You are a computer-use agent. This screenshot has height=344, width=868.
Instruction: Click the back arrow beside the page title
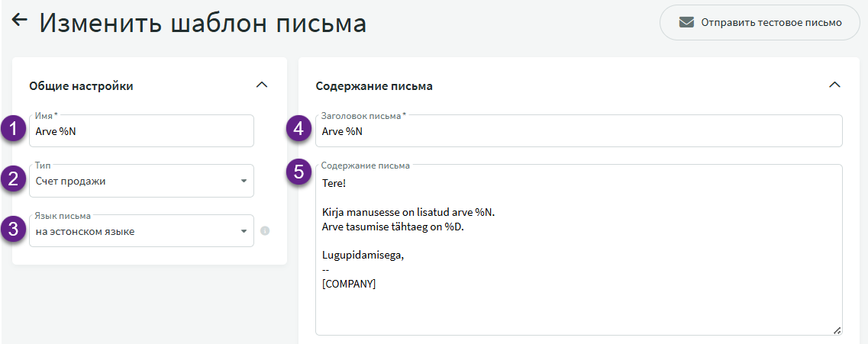tap(20, 21)
